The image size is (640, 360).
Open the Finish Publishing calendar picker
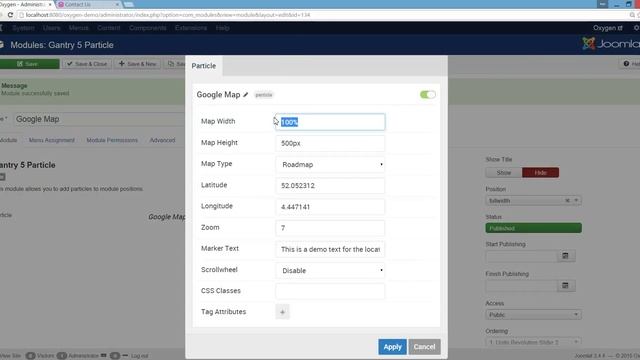[565, 286]
